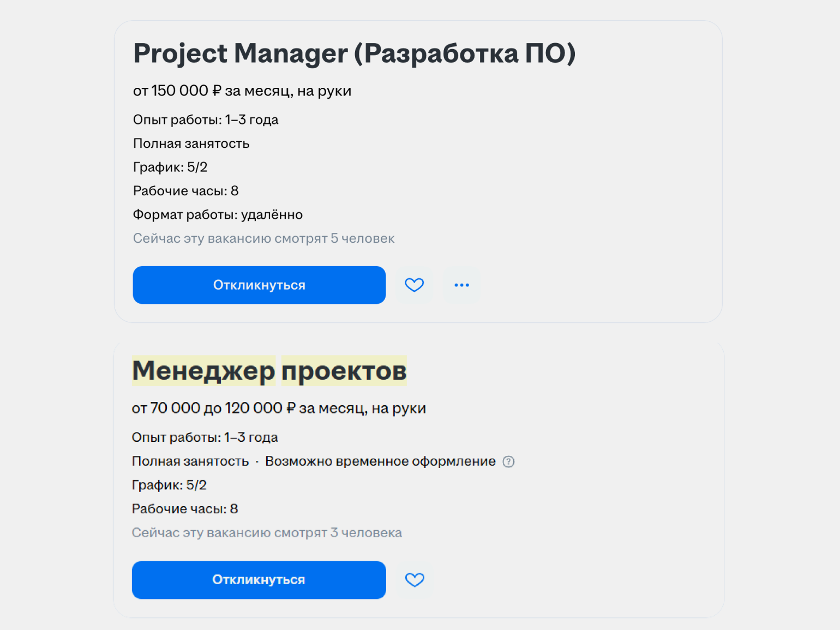Open three-dots menu on Project Manager vacancy
The width and height of the screenshot is (840, 630).
click(461, 285)
